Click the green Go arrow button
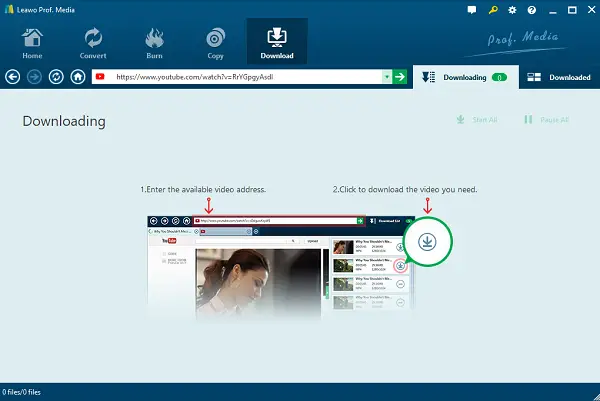The width and height of the screenshot is (600, 401). tap(399, 77)
